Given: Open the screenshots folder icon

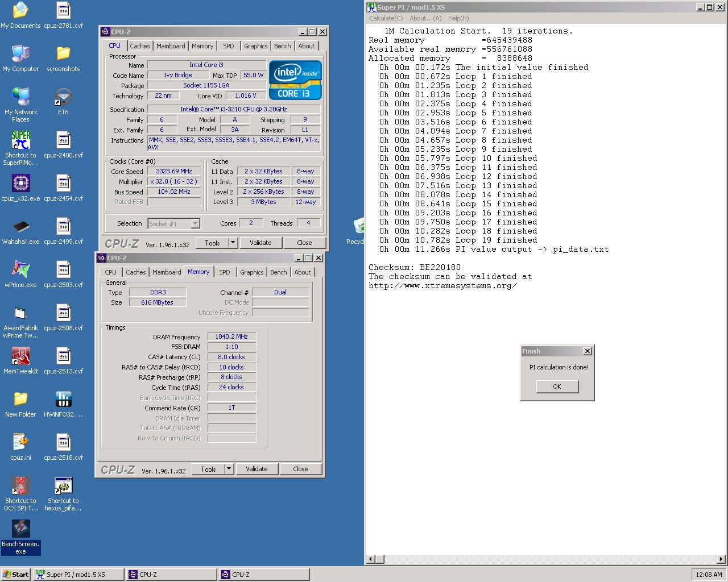Looking at the screenshot, I should coord(63,59).
